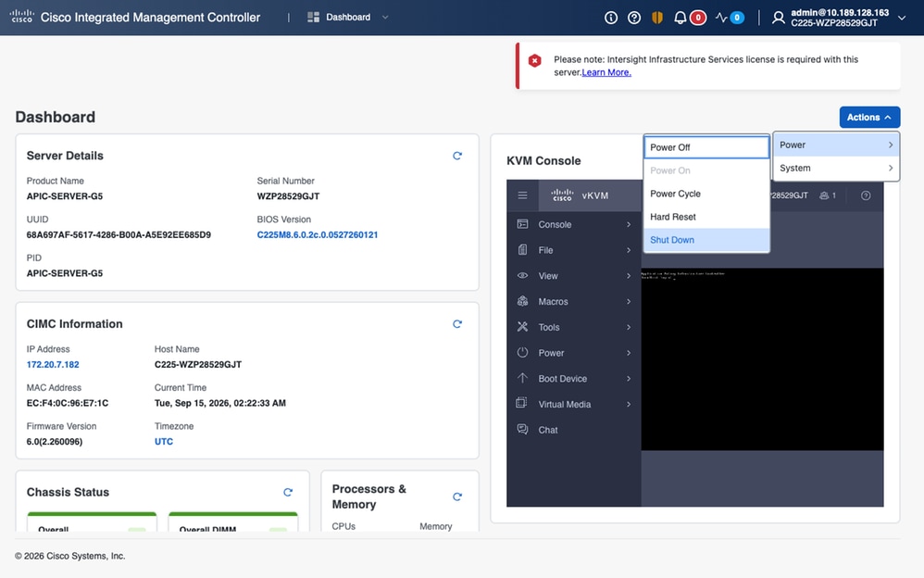
Task: Click the user profile icon
Action: click(x=779, y=18)
